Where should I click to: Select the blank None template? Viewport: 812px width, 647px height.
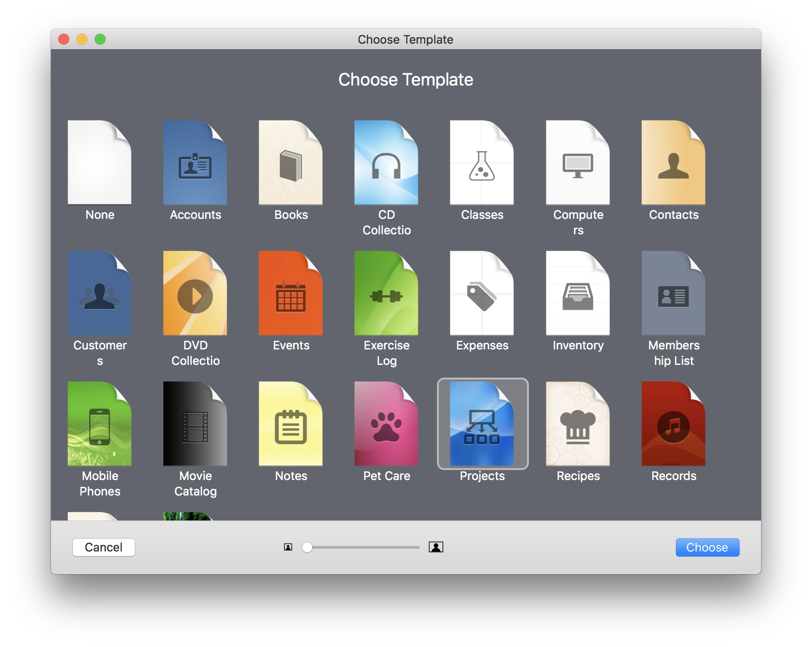[x=99, y=162]
